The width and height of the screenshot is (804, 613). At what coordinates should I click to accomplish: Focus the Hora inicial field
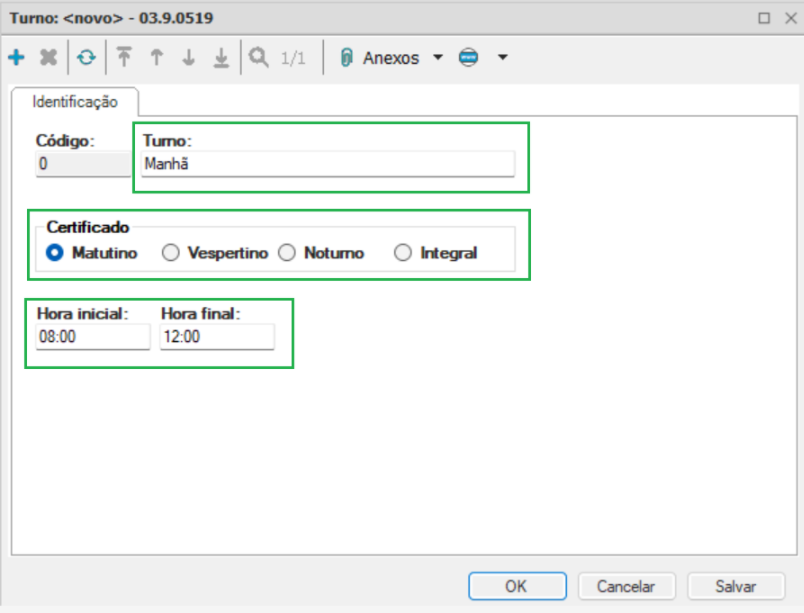pyautogui.click(x=93, y=337)
